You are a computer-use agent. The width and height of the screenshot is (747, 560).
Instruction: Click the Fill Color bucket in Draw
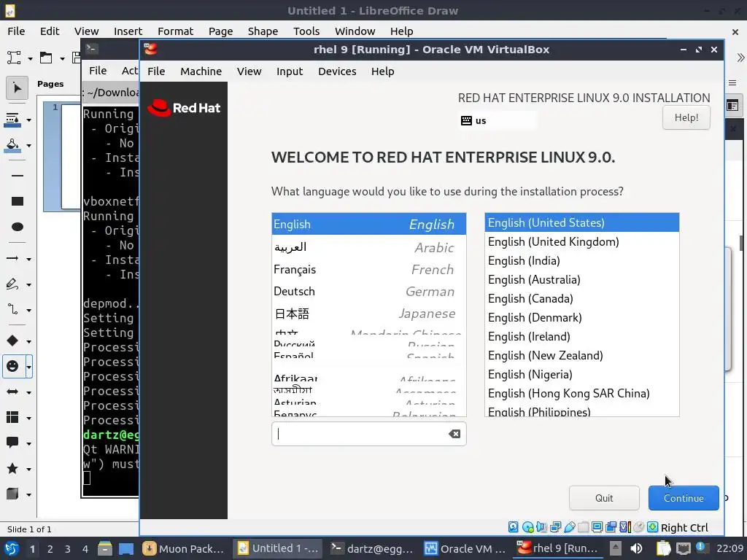[x=12, y=145]
